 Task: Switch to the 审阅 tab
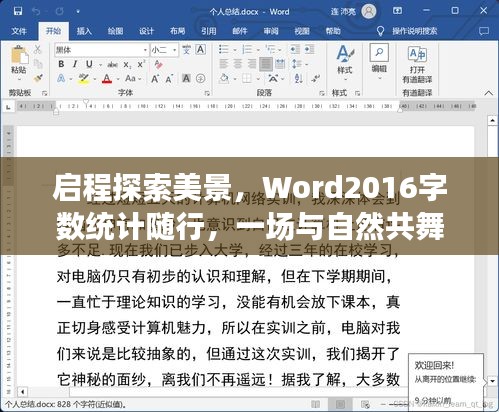(271, 31)
